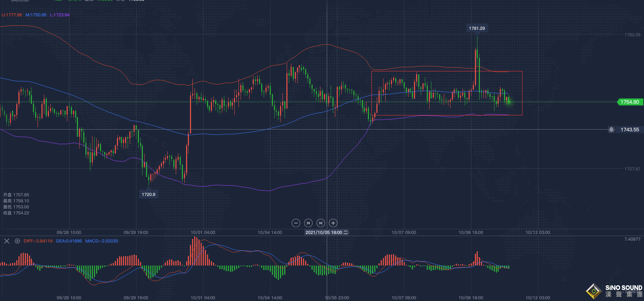This screenshot has height=301, width=644.
Task: Click the MACD value in indicator legend
Action: [102, 241]
